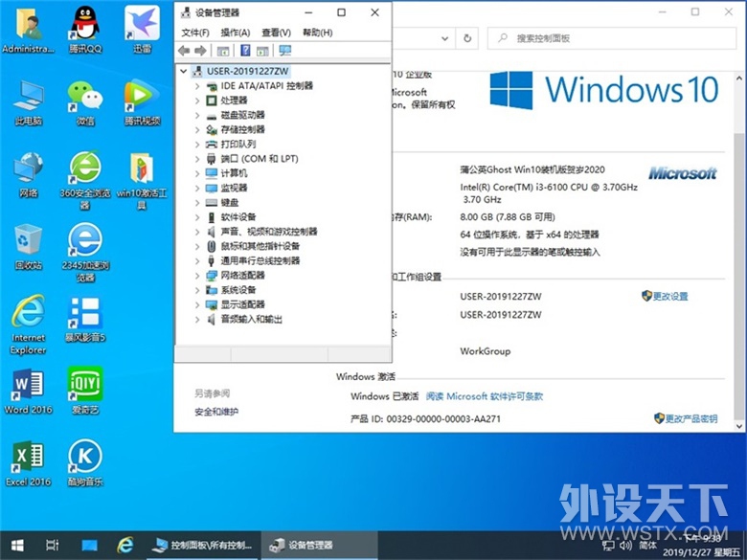Click the Back arrow in Device Manager toolbar
Screen dimensions: 747x560
[184, 51]
